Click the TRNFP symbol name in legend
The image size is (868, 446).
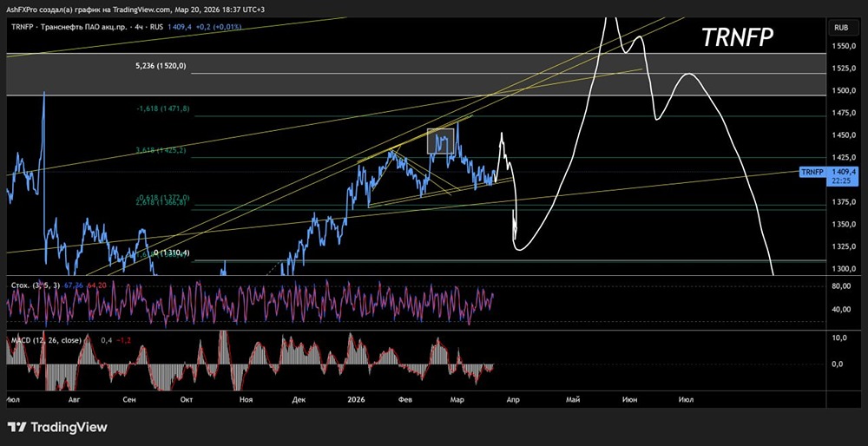coord(21,26)
